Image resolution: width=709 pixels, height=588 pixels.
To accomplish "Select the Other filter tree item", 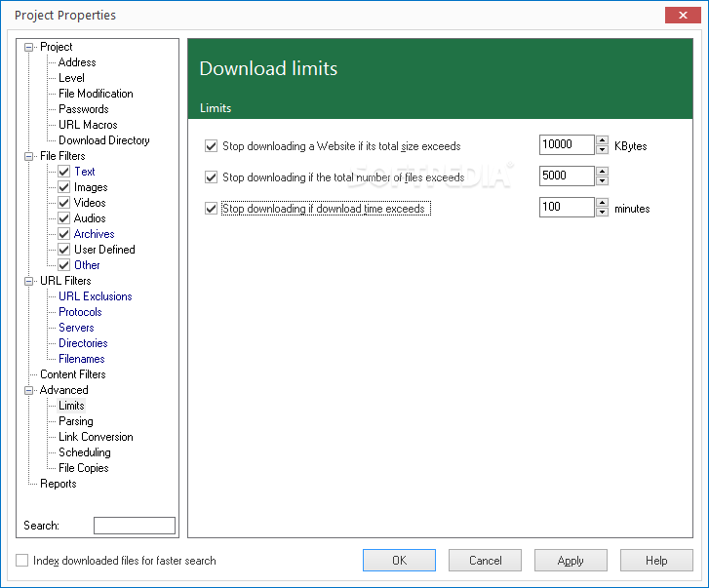I will click(x=87, y=265).
